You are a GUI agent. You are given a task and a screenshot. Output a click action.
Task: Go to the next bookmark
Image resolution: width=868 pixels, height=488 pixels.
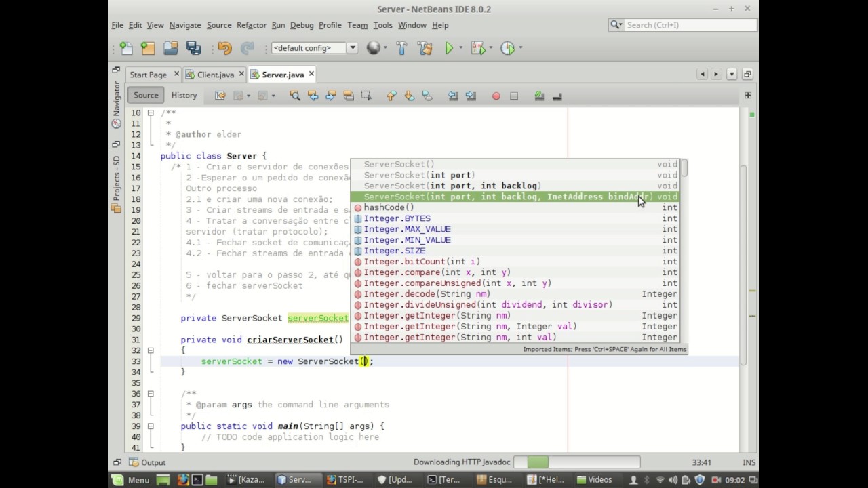pyautogui.click(x=410, y=96)
